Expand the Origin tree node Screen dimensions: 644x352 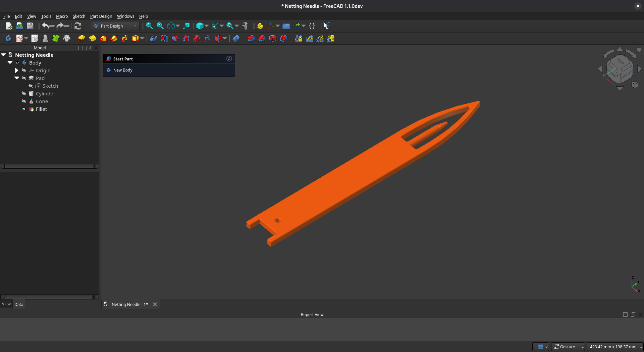coord(16,71)
